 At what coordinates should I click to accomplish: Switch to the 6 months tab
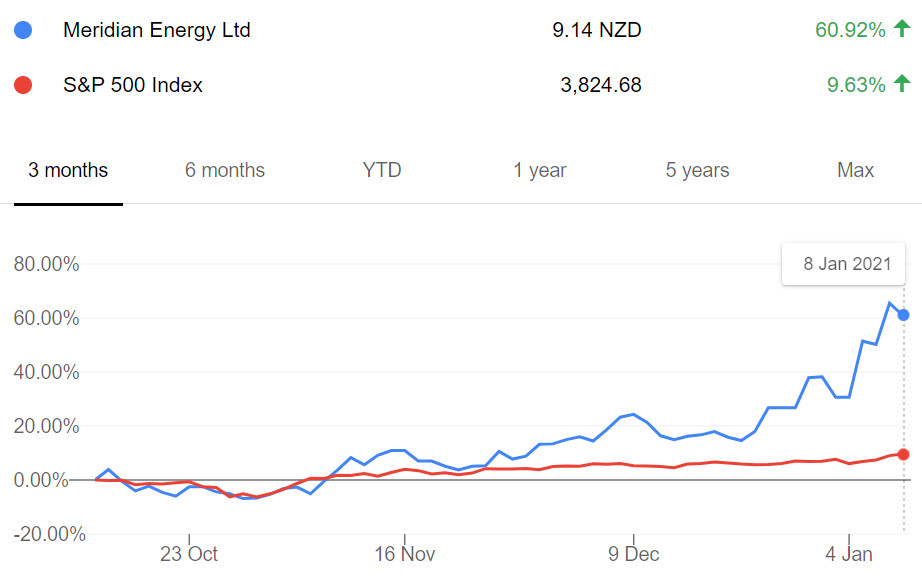point(225,170)
